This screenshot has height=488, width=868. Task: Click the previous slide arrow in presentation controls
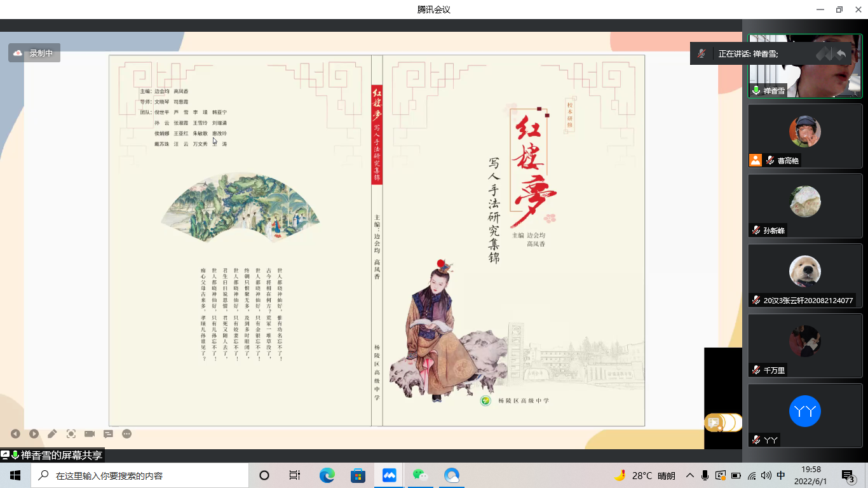pos(15,434)
